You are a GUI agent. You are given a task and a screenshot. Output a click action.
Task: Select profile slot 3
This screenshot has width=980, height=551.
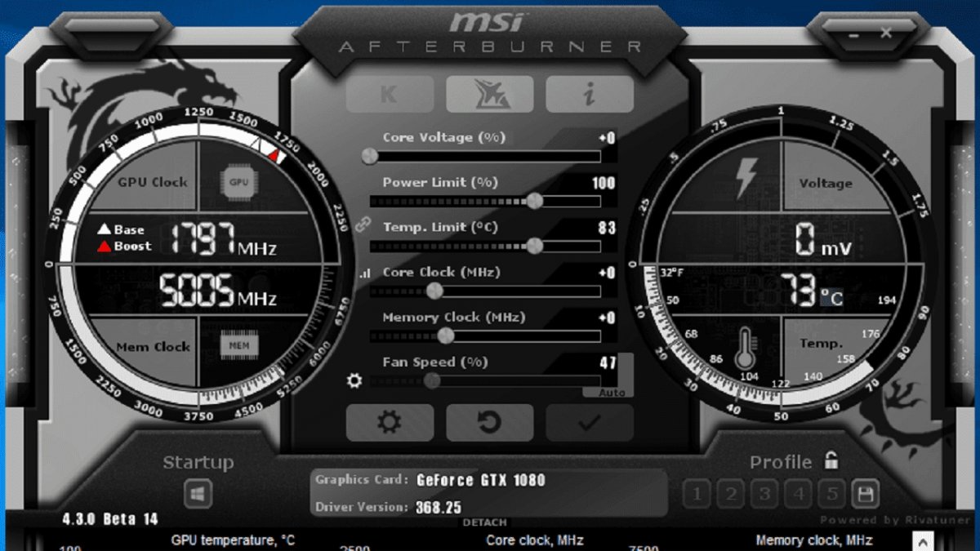click(764, 493)
